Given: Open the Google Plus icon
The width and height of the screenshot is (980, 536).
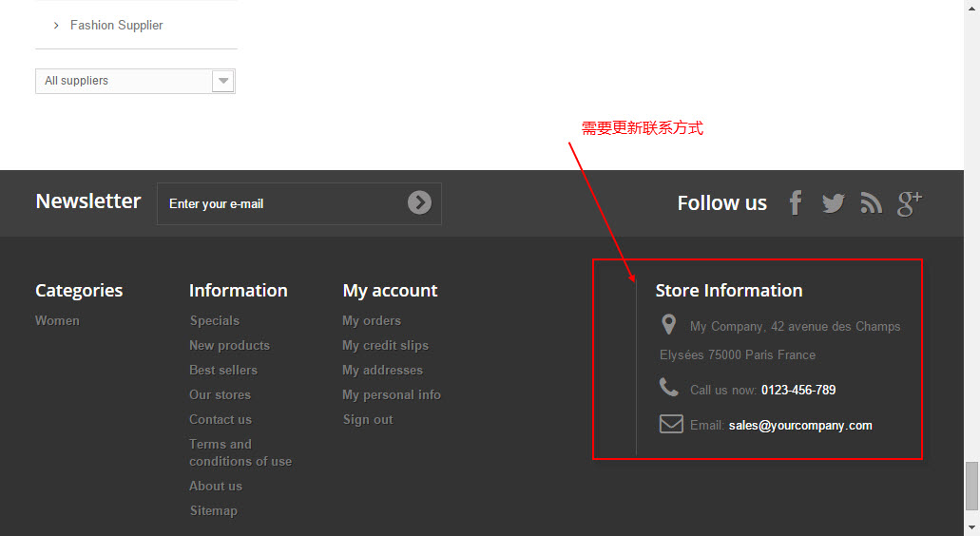Looking at the screenshot, I should [910, 202].
